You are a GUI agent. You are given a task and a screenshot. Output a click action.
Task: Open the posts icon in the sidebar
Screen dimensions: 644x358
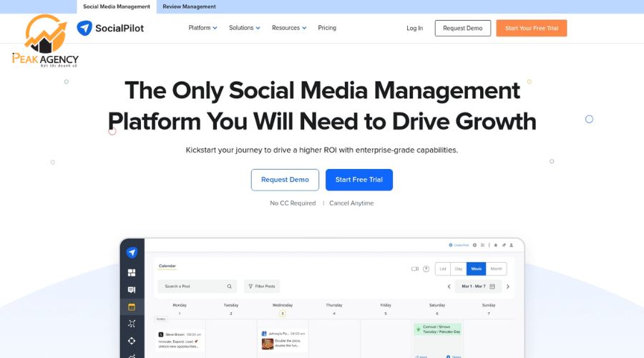click(x=132, y=290)
